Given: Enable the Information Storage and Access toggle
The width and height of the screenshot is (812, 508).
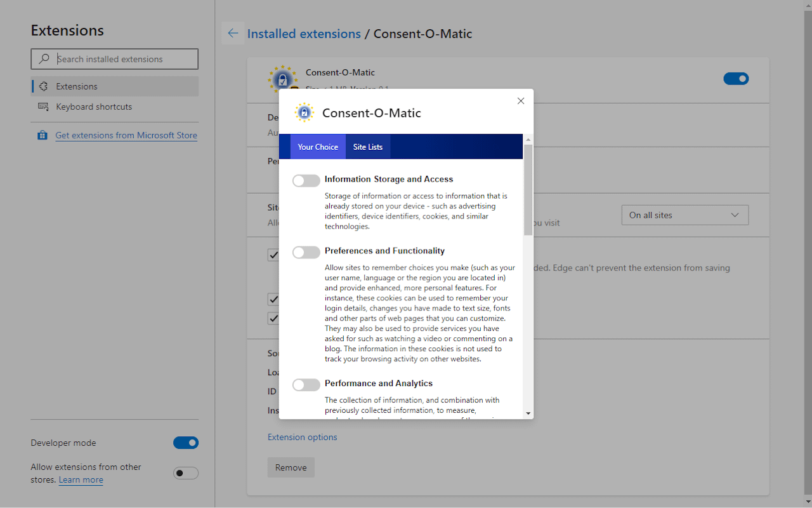Looking at the screenshot, I should (306, 181).
